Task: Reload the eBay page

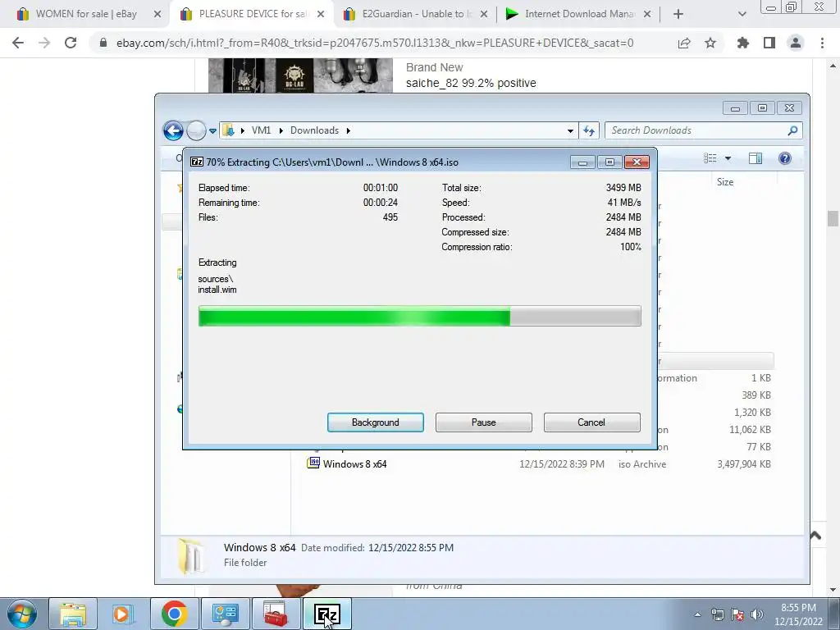Action: (x=71, y=43)
